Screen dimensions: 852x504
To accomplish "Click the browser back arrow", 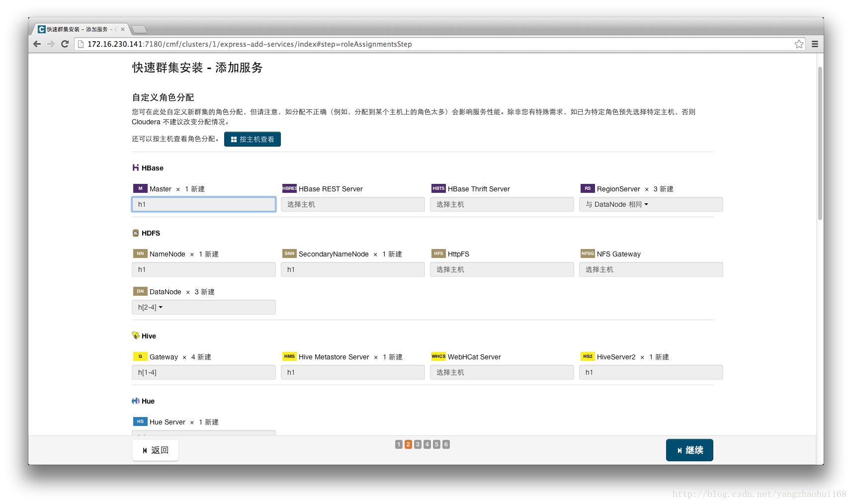I will (37, 44).
